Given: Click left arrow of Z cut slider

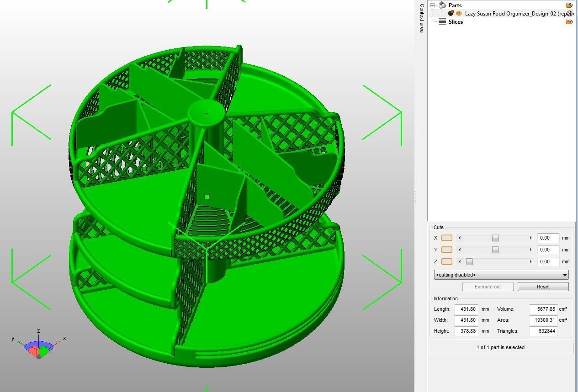Looking at the screenshot, I should coord(460,261).
